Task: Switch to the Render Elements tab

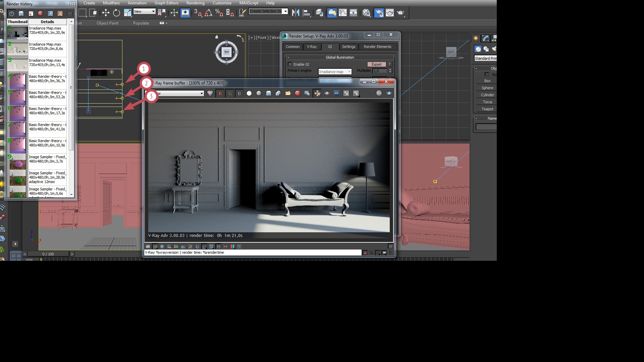Action: 378,47
